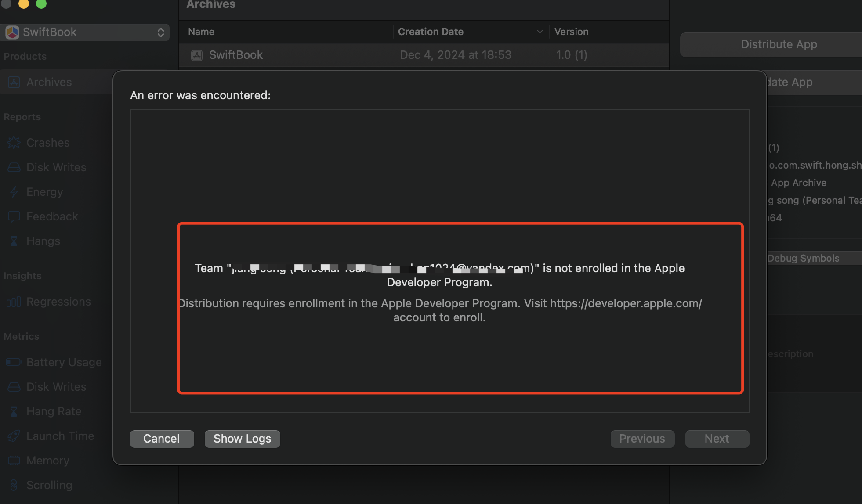Cancel the error dialog
Screen dimensions: 862x504
click(x=162, y=439)
